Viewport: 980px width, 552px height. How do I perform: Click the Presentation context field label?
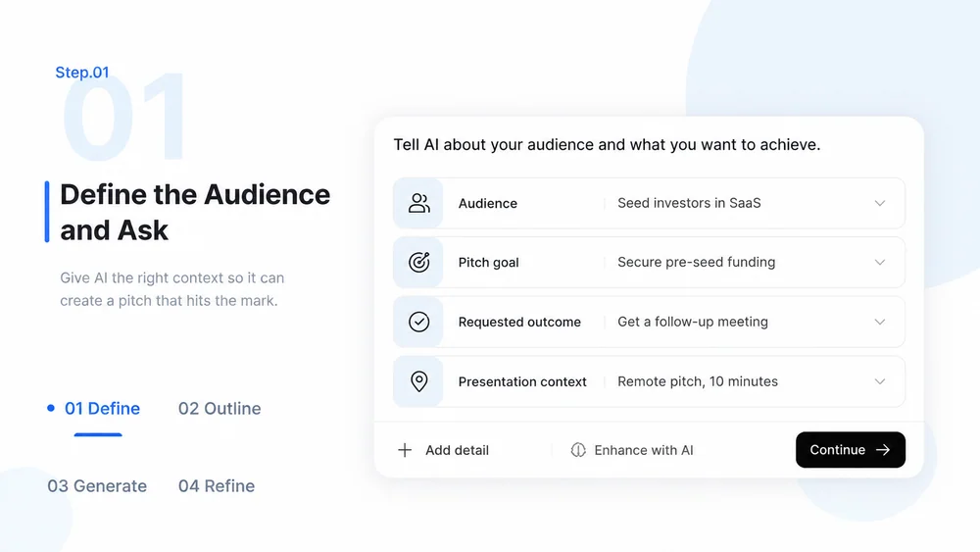click(x=522, y=381)
